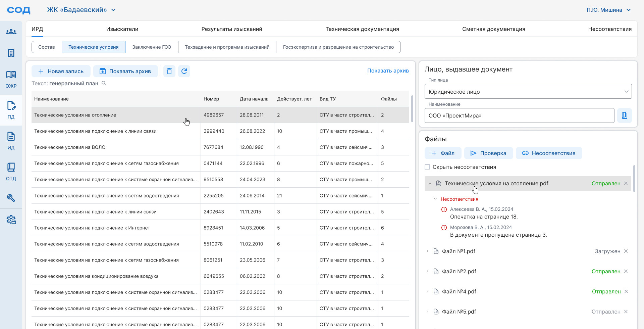
Task: Open the ОЖР journal section
Action: [x=11, y=79]
